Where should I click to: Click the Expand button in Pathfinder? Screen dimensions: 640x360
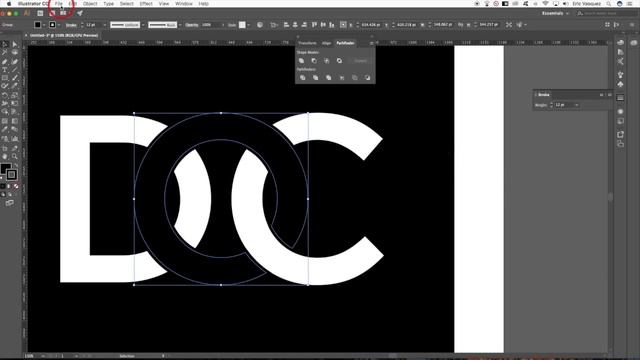pos(360,61)
